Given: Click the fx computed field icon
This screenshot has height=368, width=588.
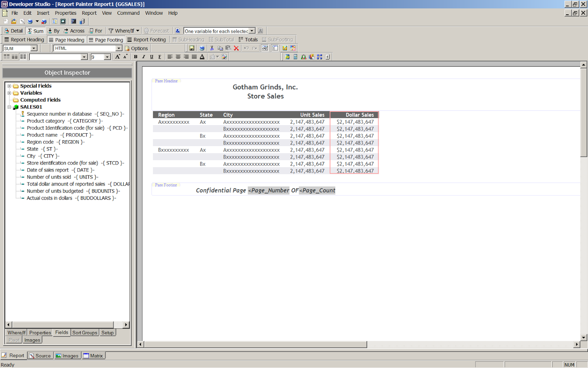Looking at the screenshot, I should pos(287,57).
